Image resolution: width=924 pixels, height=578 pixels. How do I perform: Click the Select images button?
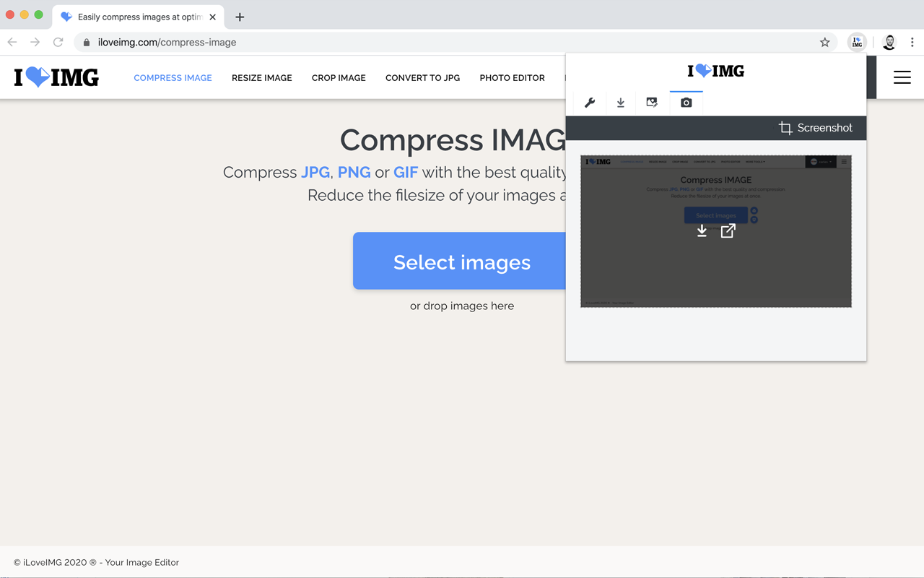462,262
